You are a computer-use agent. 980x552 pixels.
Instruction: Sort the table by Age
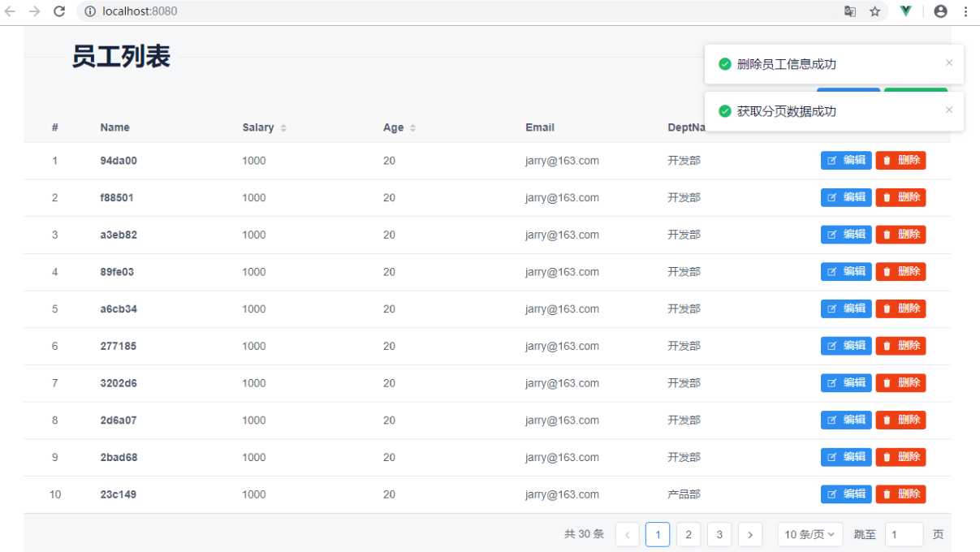[x=412, y=128]
